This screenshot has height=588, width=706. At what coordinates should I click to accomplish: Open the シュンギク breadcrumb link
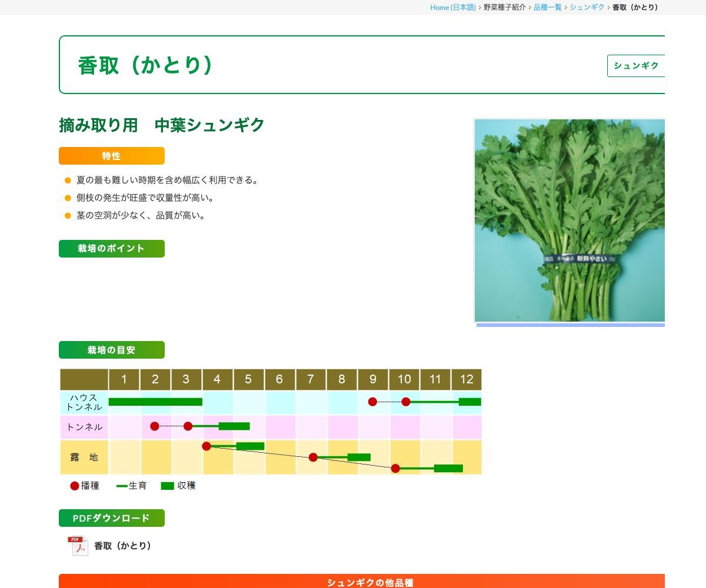[587, 8]
